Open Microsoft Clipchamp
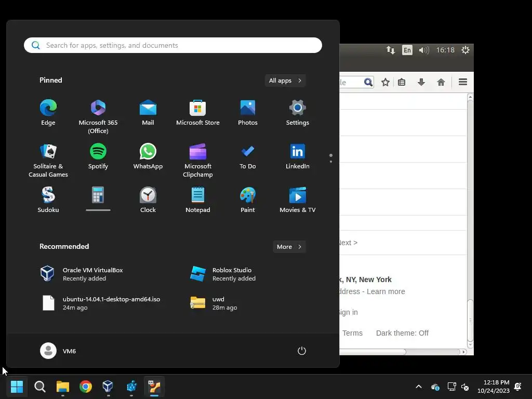 (198, 161)
